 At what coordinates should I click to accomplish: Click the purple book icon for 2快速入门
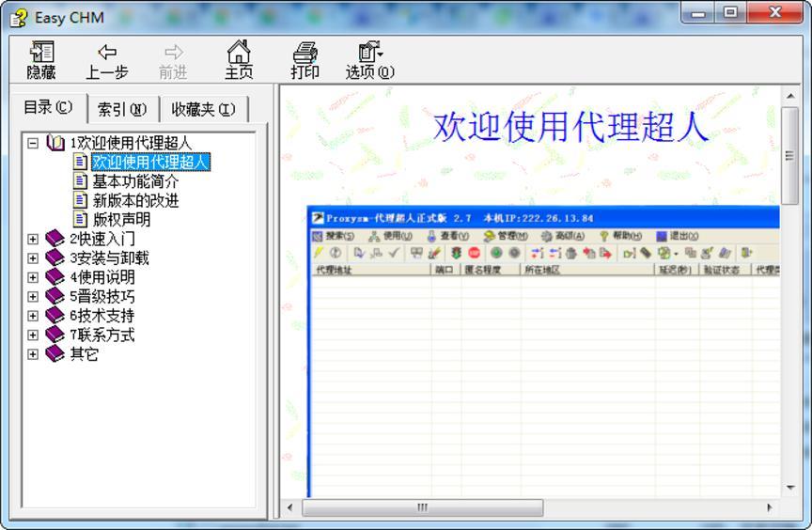pyautogui.click(x=55, y=239)
